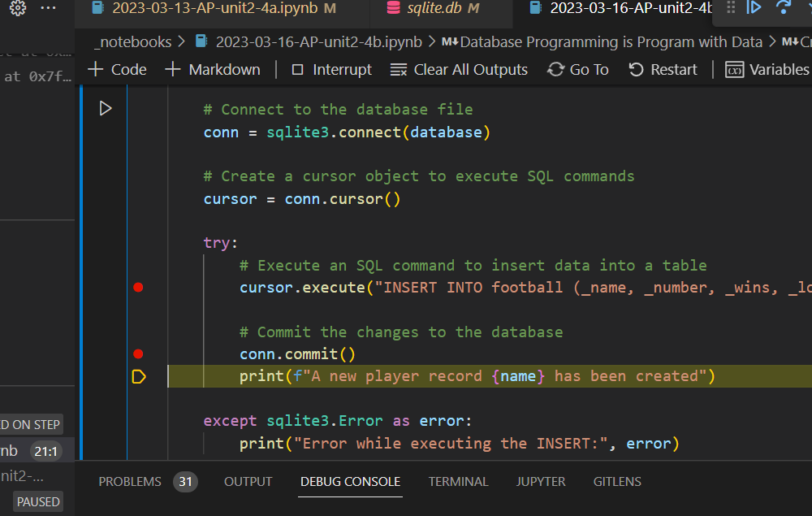Restart the Jupyter kernel

tap(663, 70)
